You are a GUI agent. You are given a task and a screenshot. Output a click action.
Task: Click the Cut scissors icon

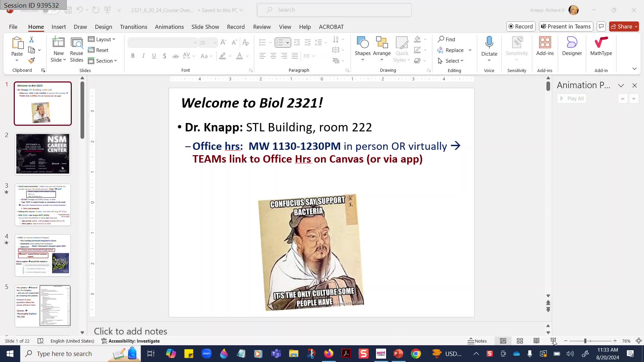[32, 40]
